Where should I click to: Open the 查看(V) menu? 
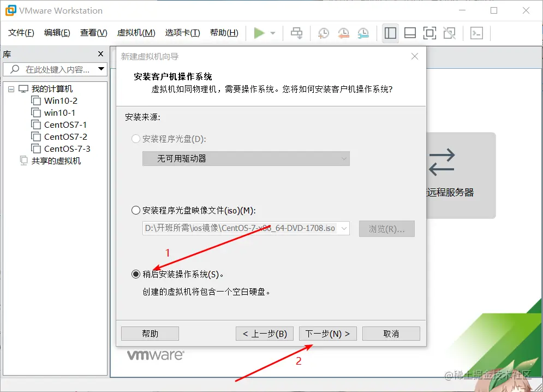[x=93, y=33]
